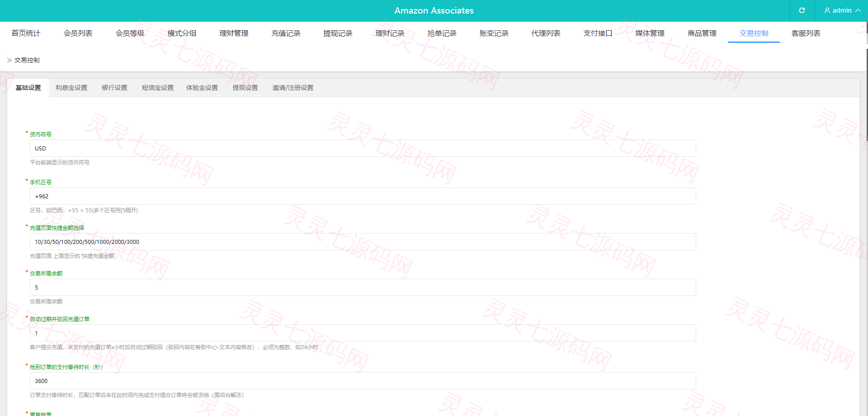Focus the 交易所需余额 field with value 5
This screenshot has height=416, width=868.
coord(363,287)
